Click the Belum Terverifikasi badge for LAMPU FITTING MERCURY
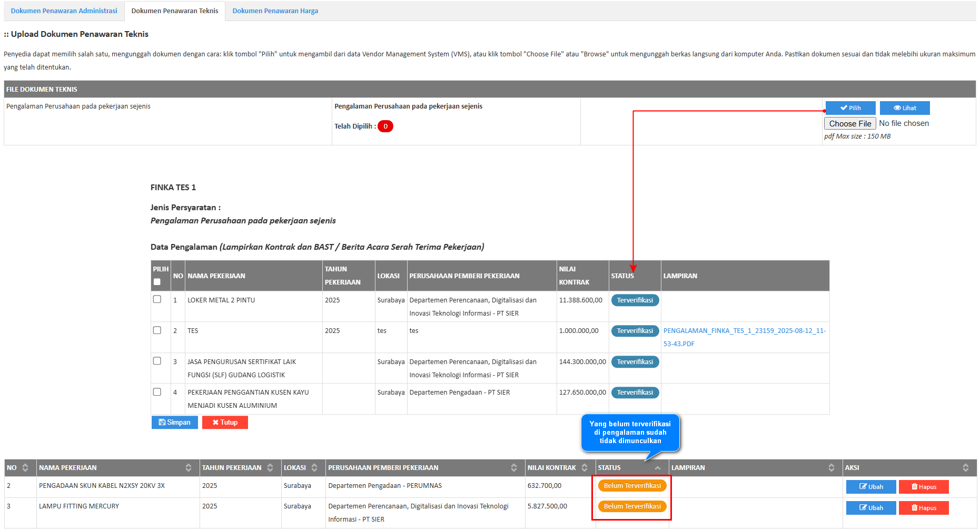Image resolution: width=980 pixels, height=529 pixels. tap(632, 506)
